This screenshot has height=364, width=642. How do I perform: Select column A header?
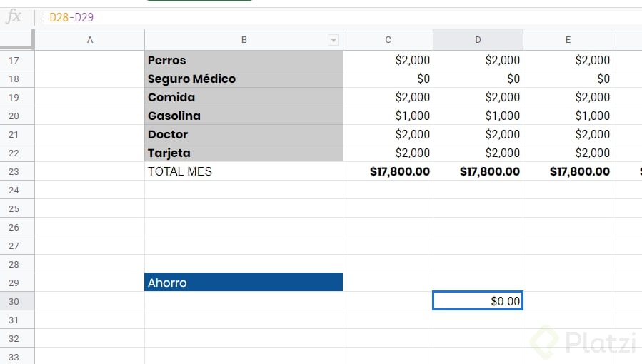pyautogui.click(x=90, y=40)
